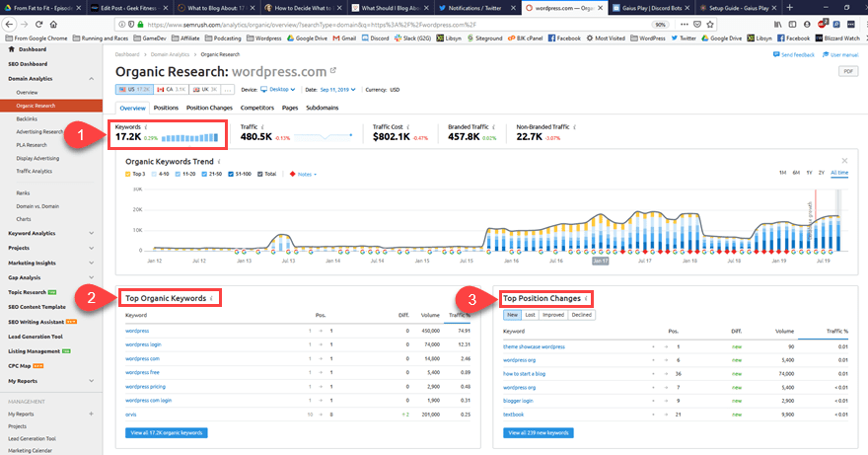Close the Organic Keywords Trend chart panel
This screenshot has width=868, height=455.
point(844,160)
